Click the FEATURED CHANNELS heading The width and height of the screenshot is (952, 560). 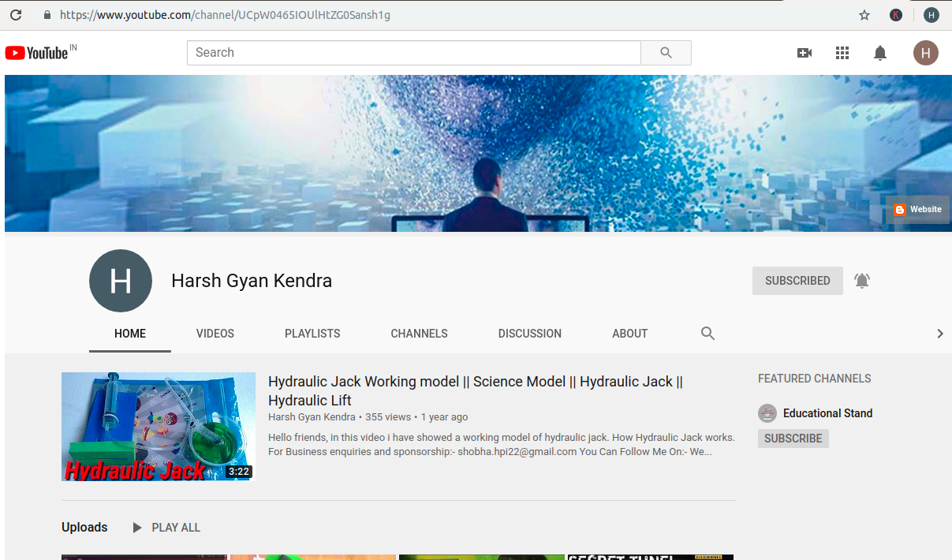click(x=815, y=379)
